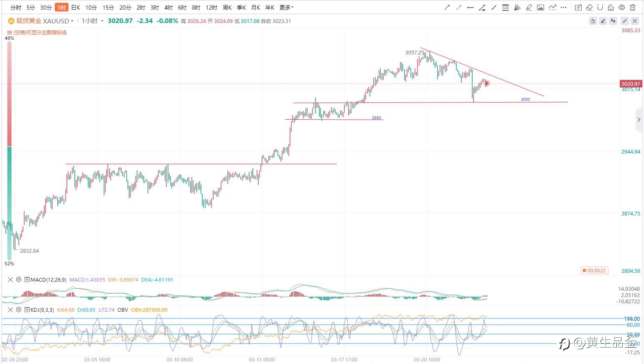Screen dimensions: 644x364
Task: Switch to the 10分 timeframe
Action: point(91,8)
